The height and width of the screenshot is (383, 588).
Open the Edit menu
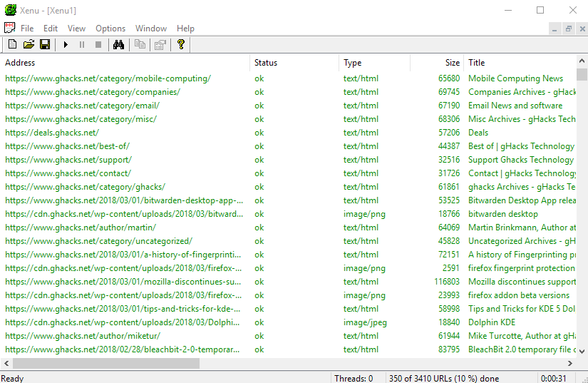pyautogui.click(x=51, y=29)
